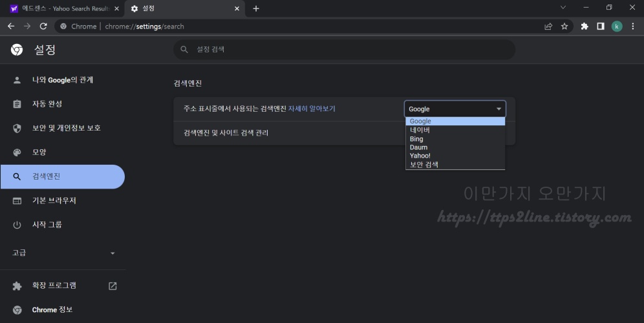Screen dimensions: 644x323
Task: Reload the current page
Action: [43, 26]
